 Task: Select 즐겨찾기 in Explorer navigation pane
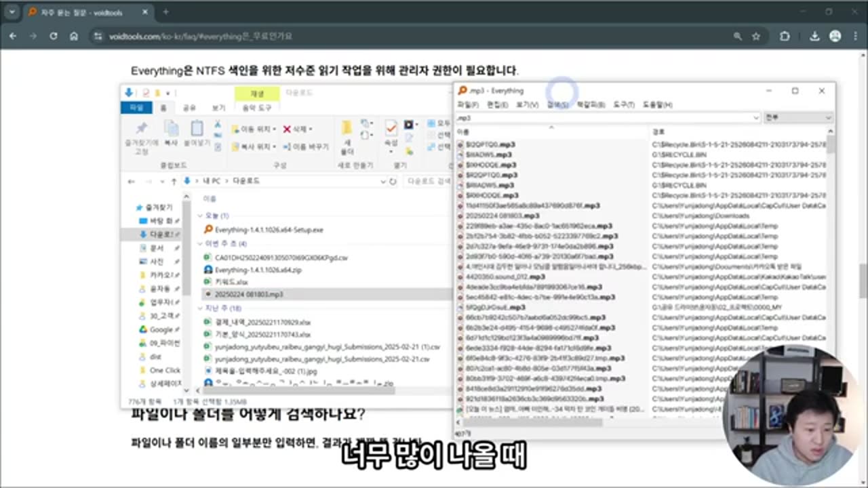click(x=155, y=207)
